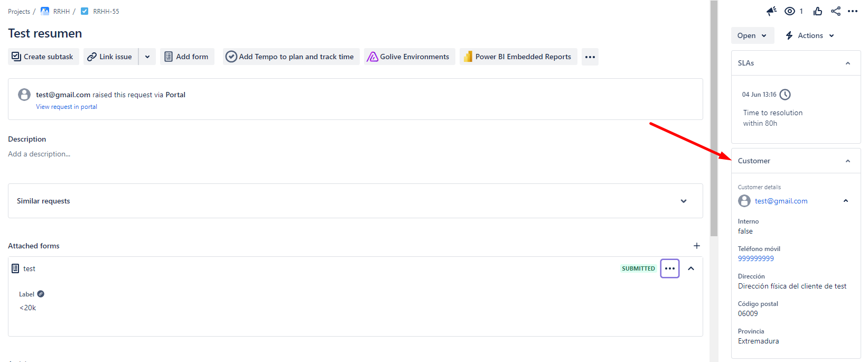The width and height of the screenshot is (868, 362).
Task: Click the feedback megaphone icon
Action: (x=771, y=11)
